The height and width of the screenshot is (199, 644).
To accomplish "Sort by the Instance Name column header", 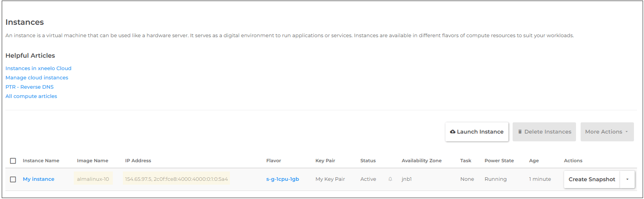I will [x=41, y=161].
